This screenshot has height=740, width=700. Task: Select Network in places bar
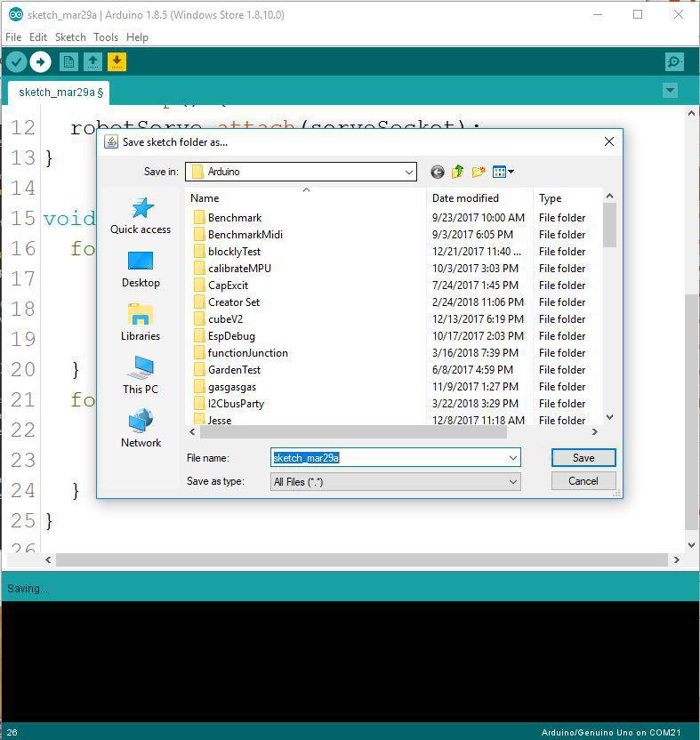[141, 430]
